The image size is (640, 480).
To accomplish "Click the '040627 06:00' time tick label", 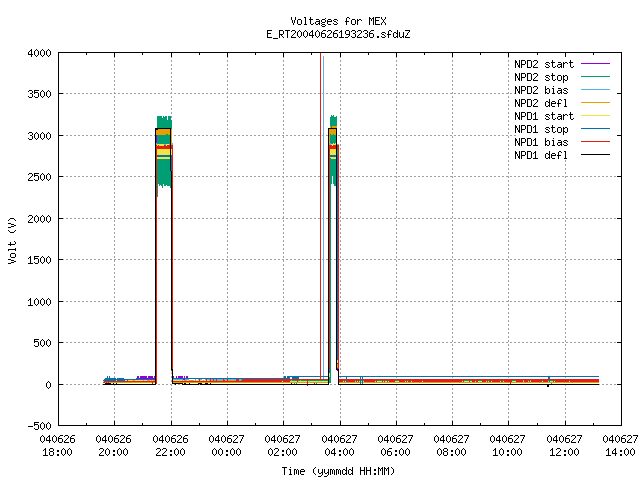I will [x=396, y=446].
